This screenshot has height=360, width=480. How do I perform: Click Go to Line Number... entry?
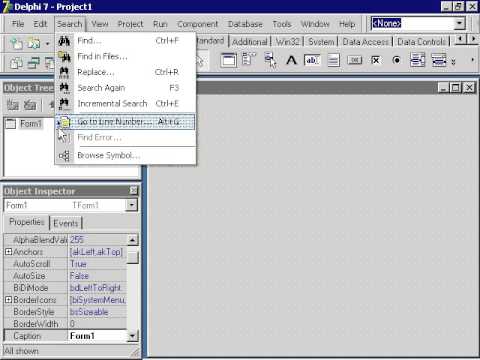pyautogui.click(x=126, y=122)
